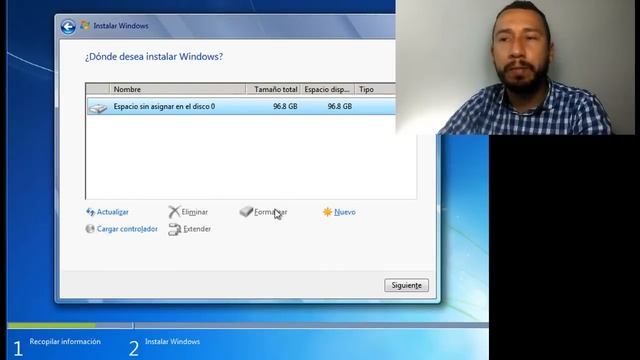Click the blue back arrow button

(x=68, y=27)
